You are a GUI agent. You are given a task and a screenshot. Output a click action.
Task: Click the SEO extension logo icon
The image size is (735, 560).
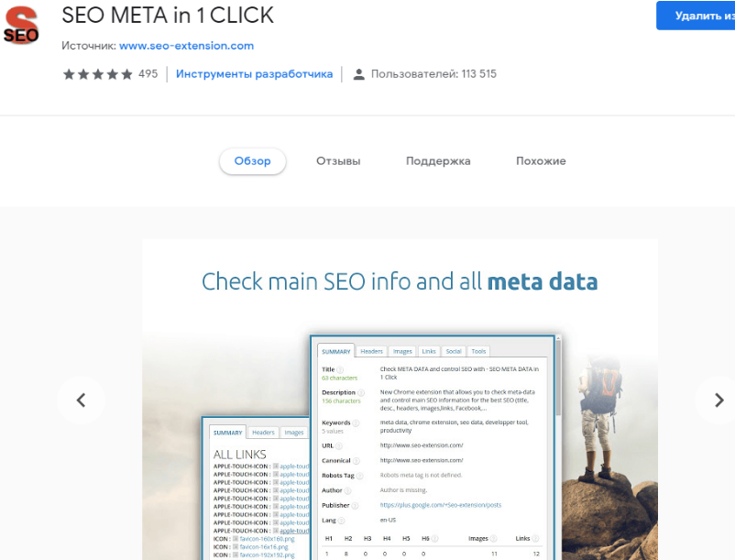click(21, 25)
